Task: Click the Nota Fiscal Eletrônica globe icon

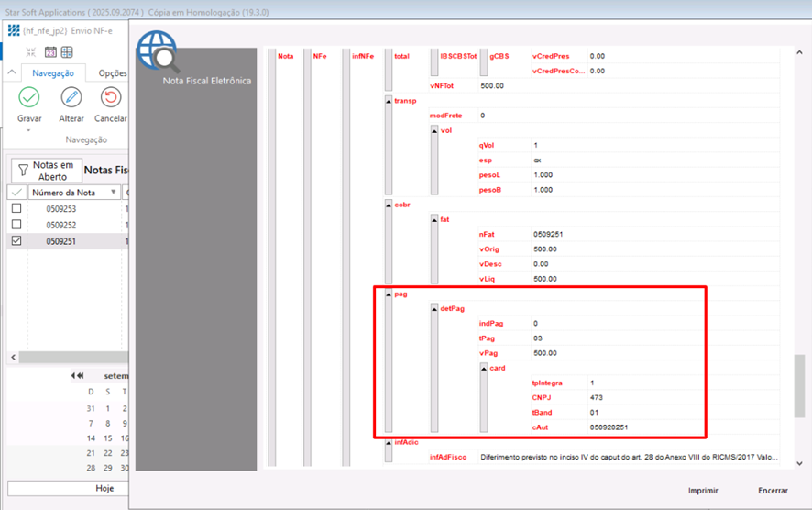Action: pos(158,51)
